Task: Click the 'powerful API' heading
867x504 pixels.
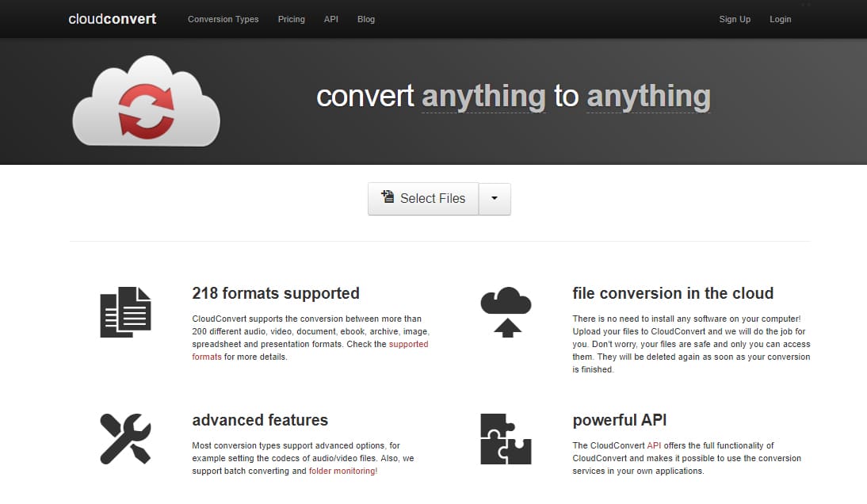Action: (x=619, y=420)
